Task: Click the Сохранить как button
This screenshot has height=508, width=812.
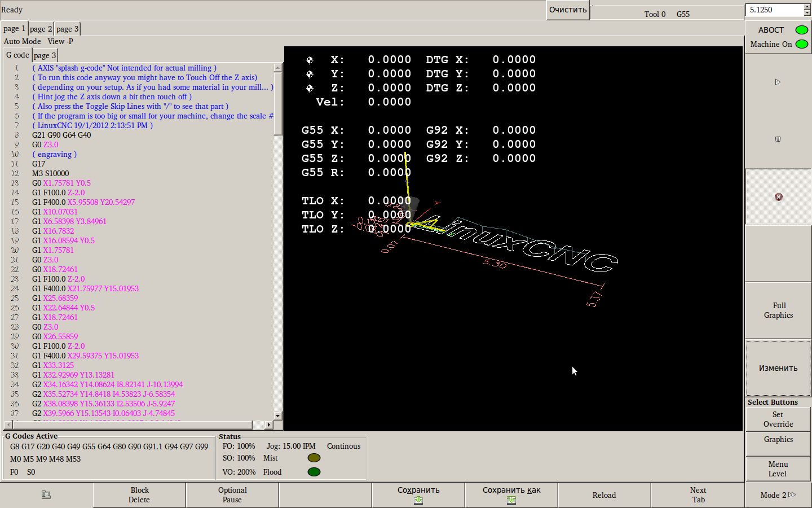Action: (511, 495)
